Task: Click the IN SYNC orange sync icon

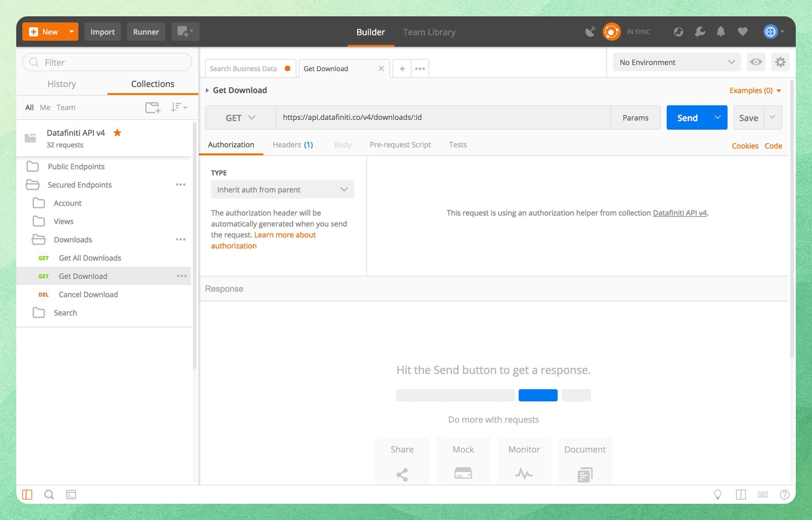Action: coord(612,31)
